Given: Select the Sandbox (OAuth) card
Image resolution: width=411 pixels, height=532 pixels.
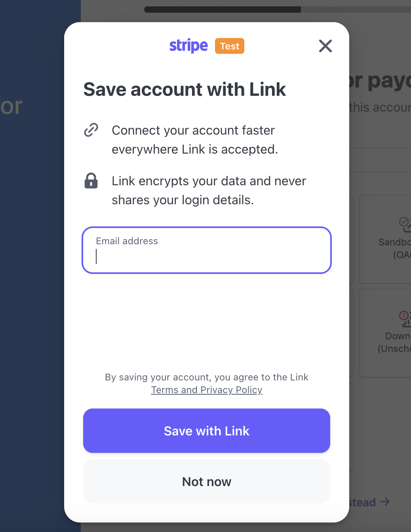Looking at the screenshot, I should click(385, 239).
